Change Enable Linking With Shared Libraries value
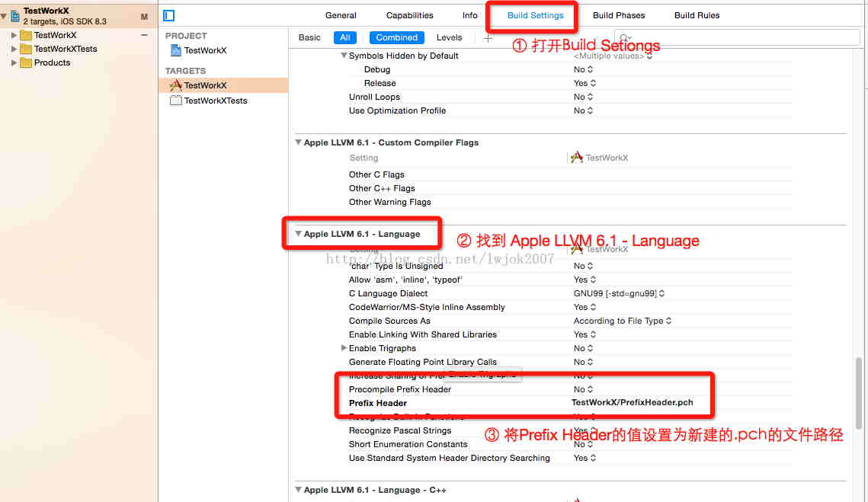Screen dimensions: 868x502 (x=585, y=335)
